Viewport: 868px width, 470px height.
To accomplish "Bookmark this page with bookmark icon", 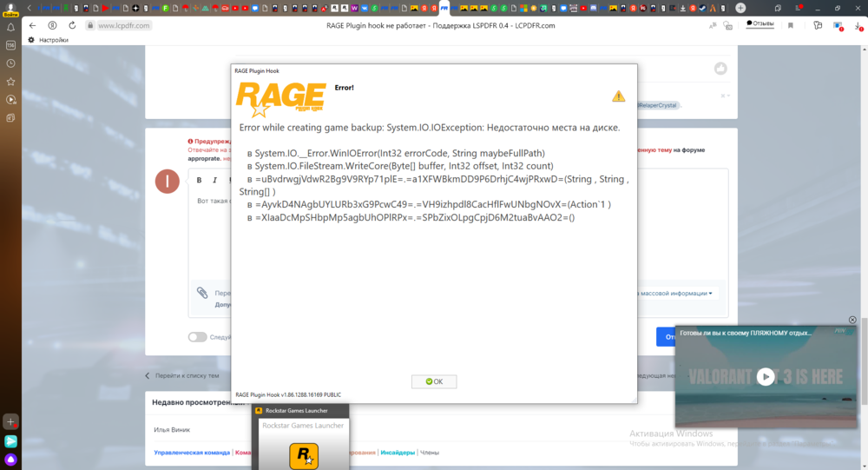I will click(x=791, y=25).
